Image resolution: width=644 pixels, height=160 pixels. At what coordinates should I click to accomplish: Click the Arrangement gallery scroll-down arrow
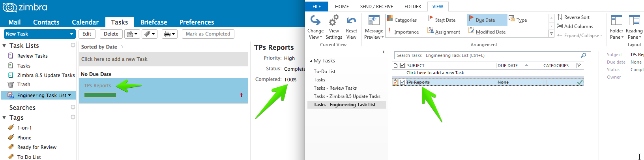(x=551, y=26)
